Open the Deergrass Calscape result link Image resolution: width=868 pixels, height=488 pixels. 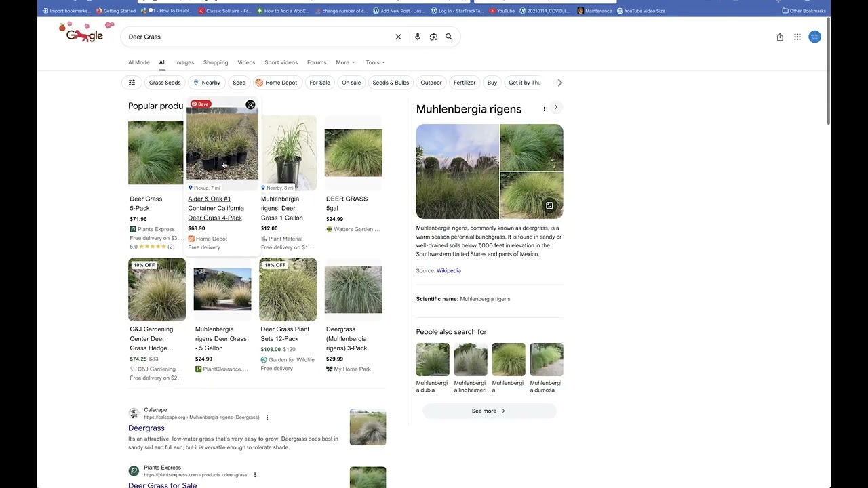click(146, 428)
